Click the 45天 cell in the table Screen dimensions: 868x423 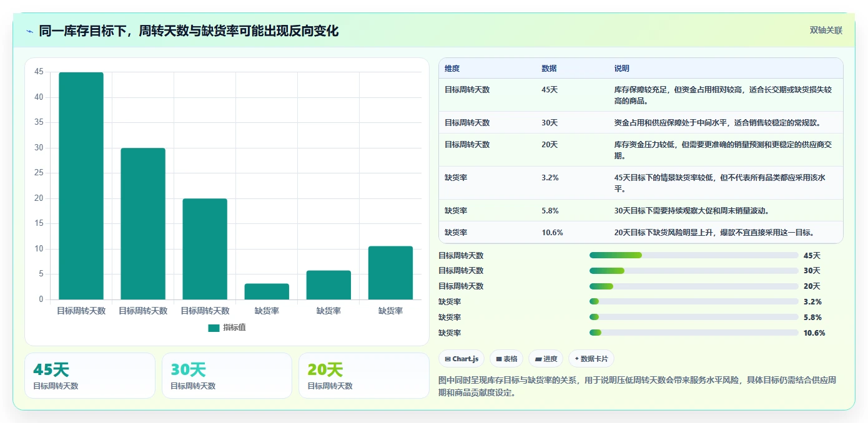[550, 90]
